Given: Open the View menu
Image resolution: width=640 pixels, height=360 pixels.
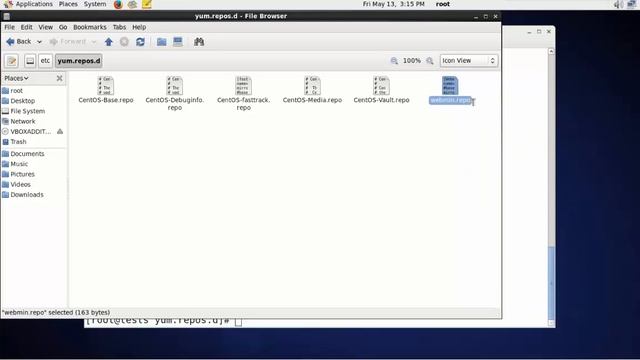Looking at the screenshot, I should pyautogui.click(x=45, y=27).
